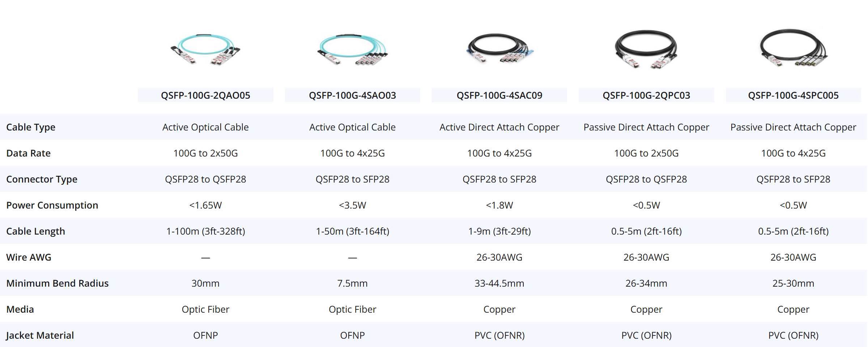The height and width of the screenshot is (347, 868).
Task: Click the <3.5W power consumption value
Action: tap(352, 205)
